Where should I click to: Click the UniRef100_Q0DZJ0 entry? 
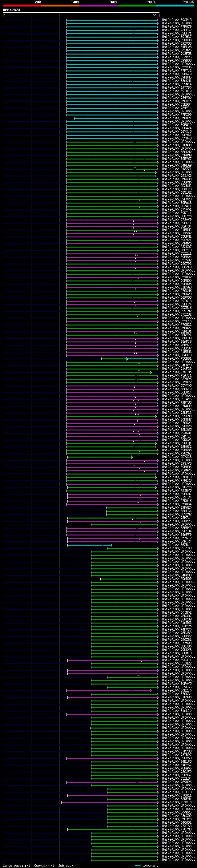tap(176, 691)
